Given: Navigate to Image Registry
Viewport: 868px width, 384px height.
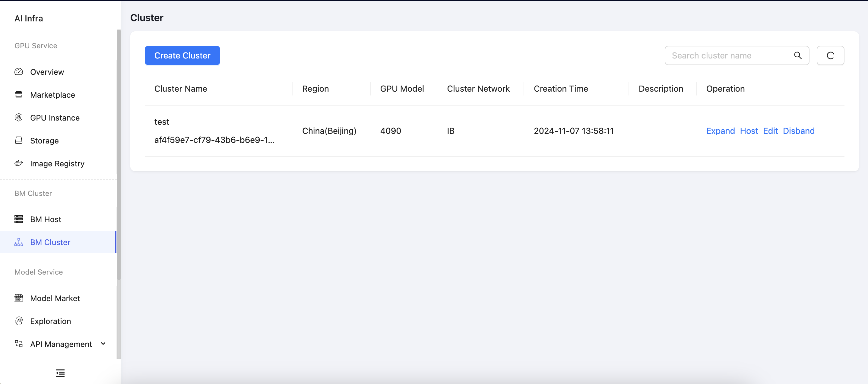Looking at the screenshot, I should tap(58, 163).
